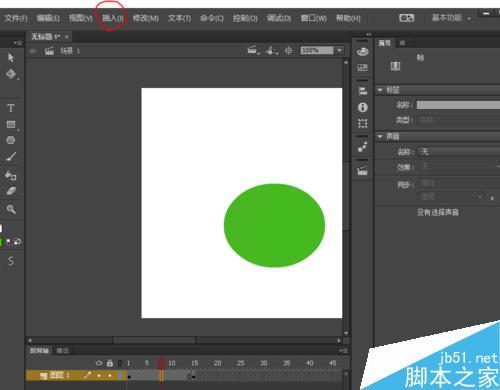
Task: Switch to the 无标题-1 document tab
Action: pos(45,36)
